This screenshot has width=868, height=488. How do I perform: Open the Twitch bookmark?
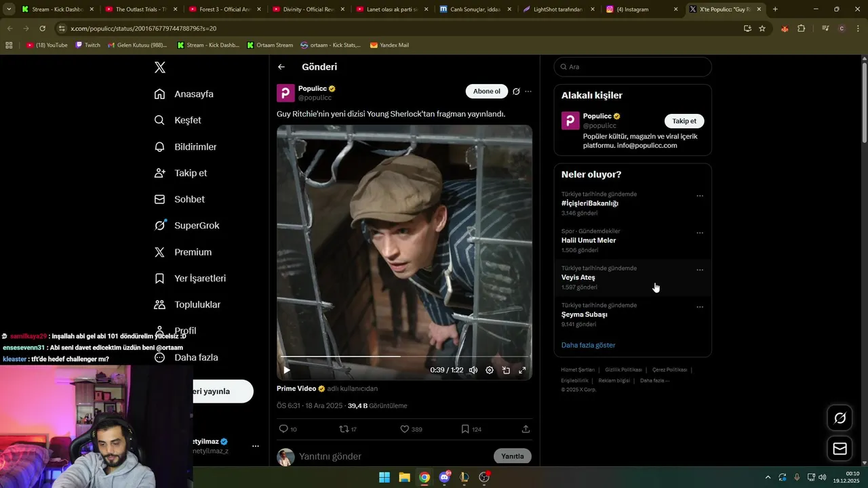point(87,45)
